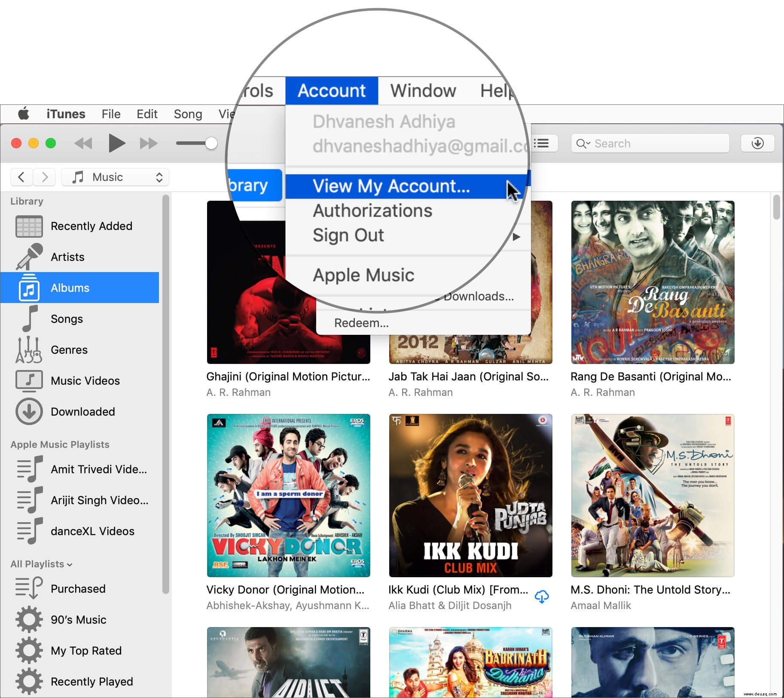The height and width of the screenshot is (698, 784).
Task: Click the Arijit Singh Videos playlist icon
Action: coord(30,500)
